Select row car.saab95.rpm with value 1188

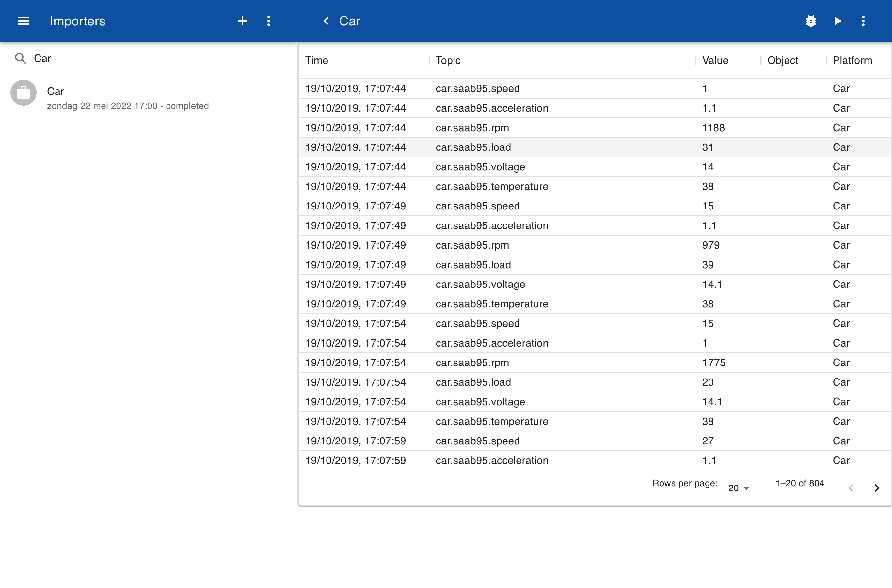595,128
